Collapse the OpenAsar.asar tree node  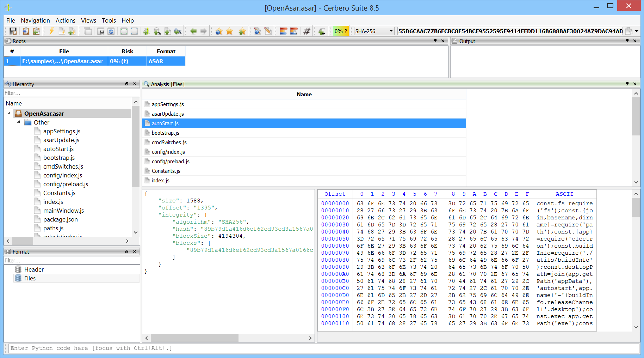(x=9, y=113)
